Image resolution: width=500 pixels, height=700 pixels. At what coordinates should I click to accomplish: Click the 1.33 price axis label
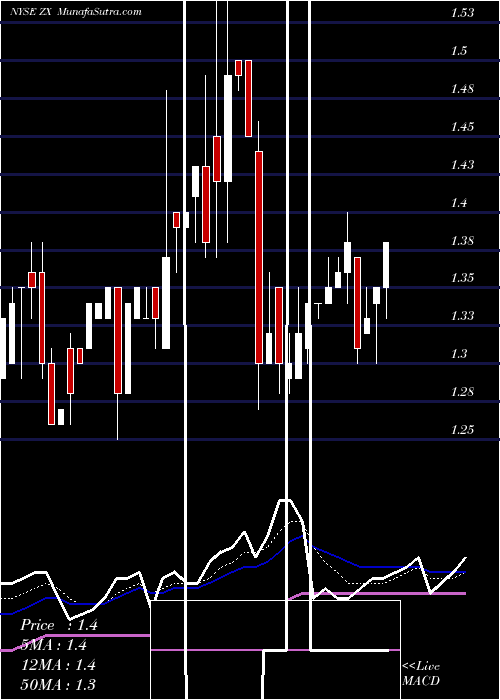coord(462,316)
